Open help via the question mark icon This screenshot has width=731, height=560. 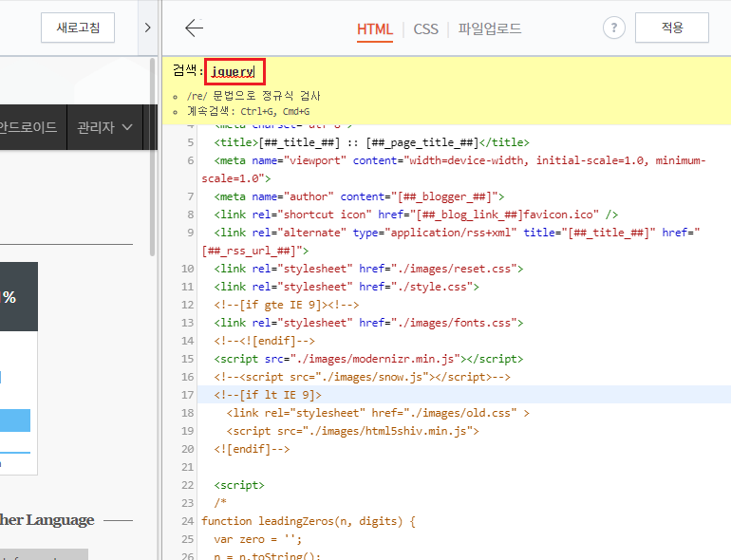(614, 28)
